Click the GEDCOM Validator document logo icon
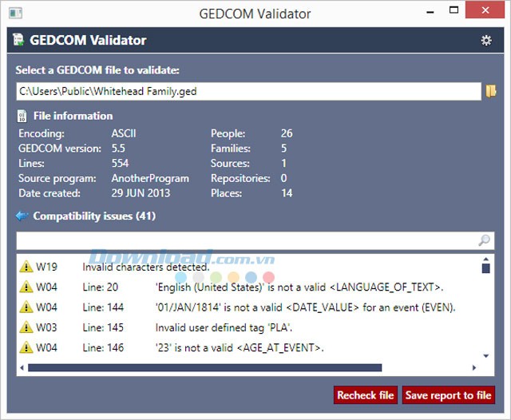 click(x=18, y=40)
